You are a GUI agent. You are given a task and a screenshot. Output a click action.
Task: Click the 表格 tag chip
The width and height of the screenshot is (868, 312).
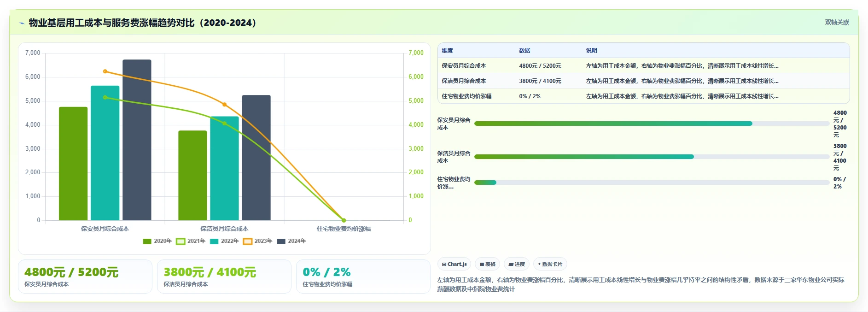coord(487,264)
